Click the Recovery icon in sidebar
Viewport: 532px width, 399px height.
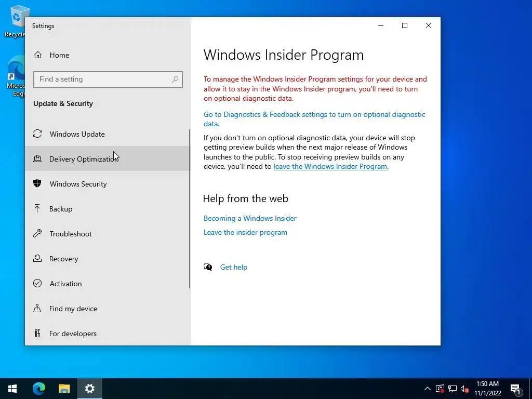click(37, 259)
